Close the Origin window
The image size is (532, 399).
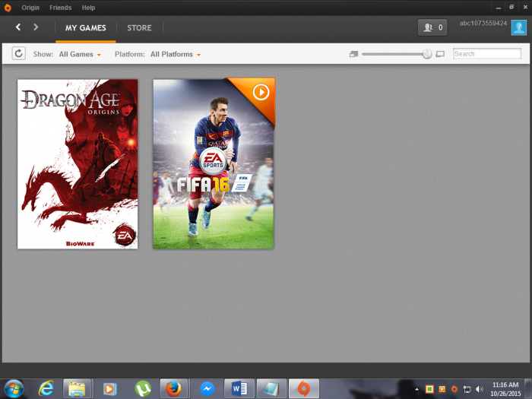[x=525, y=7]
